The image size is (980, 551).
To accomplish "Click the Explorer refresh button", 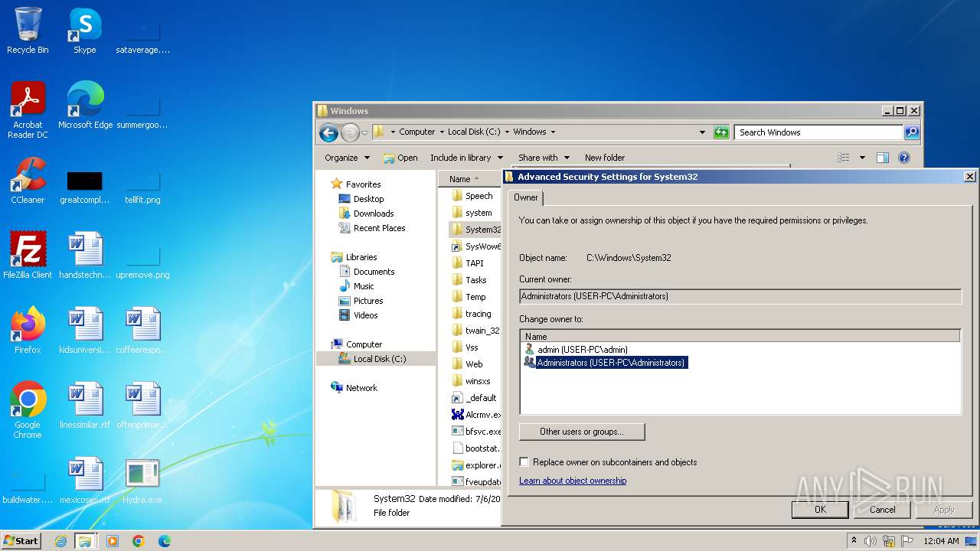I will point(721,132).
